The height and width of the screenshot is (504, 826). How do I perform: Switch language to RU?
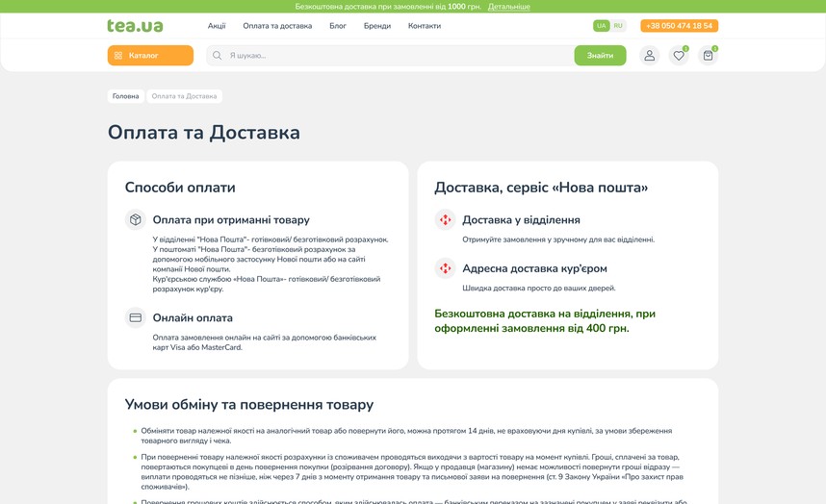click(x=618, y=26)
